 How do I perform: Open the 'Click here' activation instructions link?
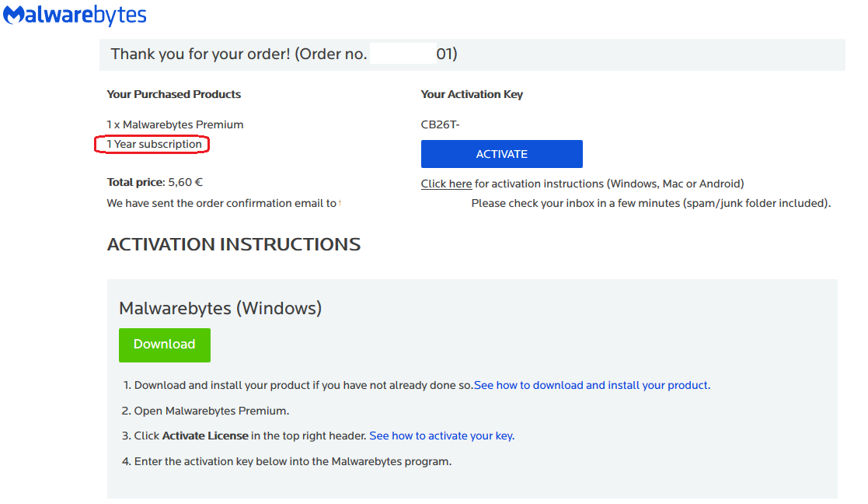click(x=446, y=184)
